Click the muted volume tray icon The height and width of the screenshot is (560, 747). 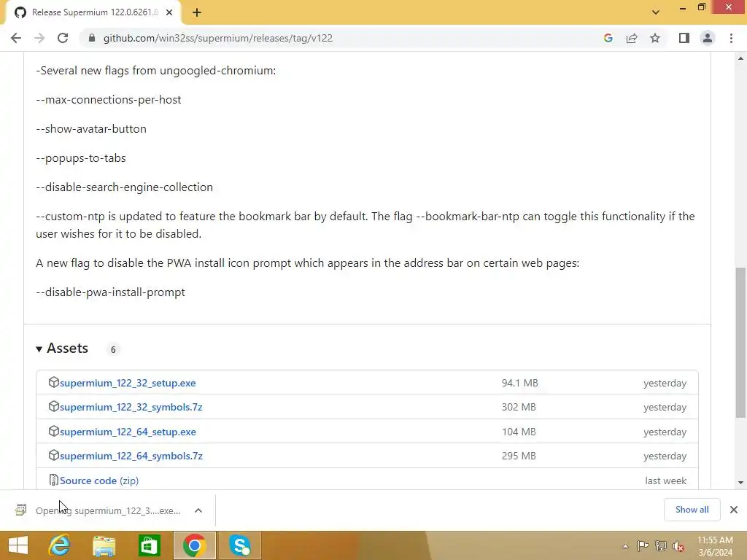click(678, 545)
